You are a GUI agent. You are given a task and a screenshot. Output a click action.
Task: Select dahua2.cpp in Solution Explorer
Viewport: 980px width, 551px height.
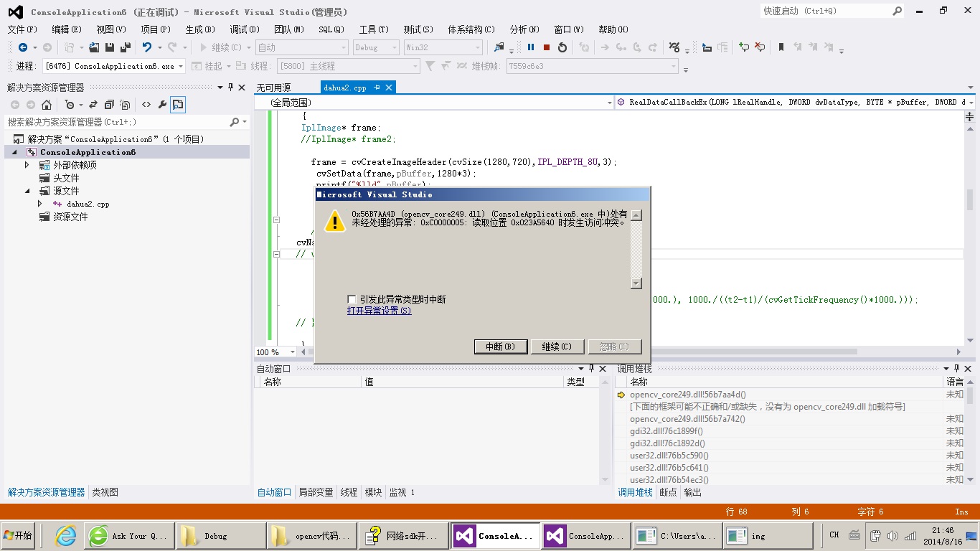88,204
